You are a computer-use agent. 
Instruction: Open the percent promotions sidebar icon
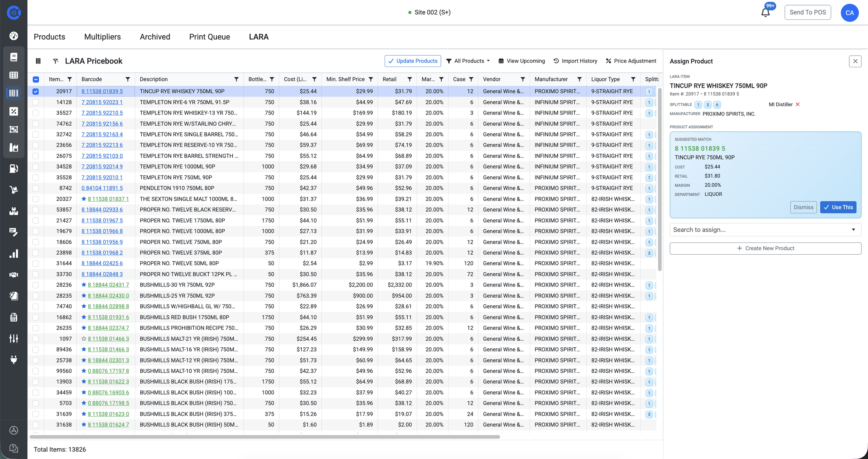[14, 111]
